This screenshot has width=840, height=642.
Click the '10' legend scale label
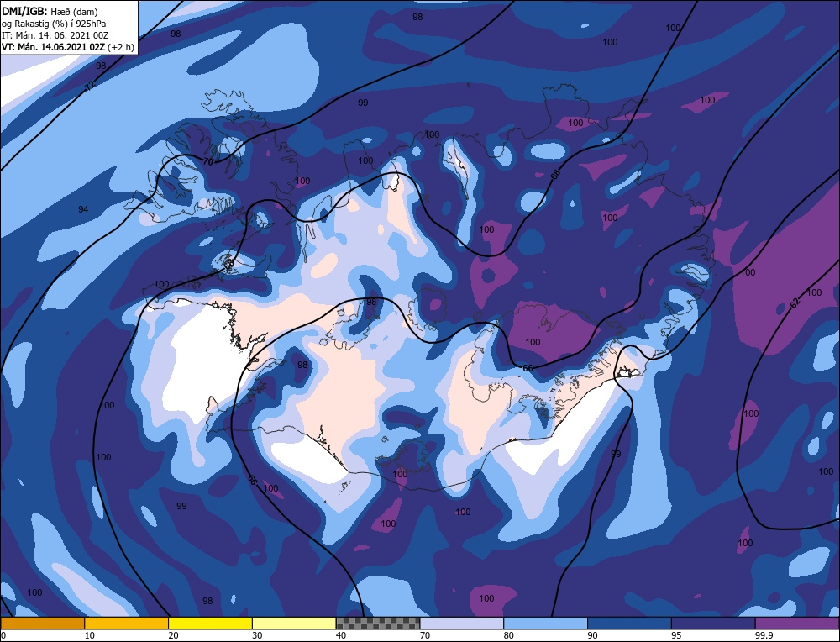pyautogui.click(x=89, y=635)
